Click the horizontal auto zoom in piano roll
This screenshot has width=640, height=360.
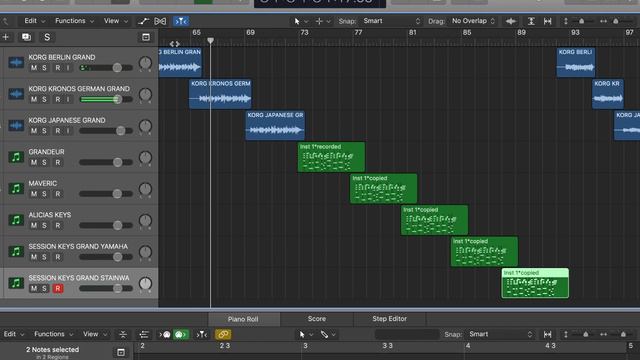(x=548, y=335)
